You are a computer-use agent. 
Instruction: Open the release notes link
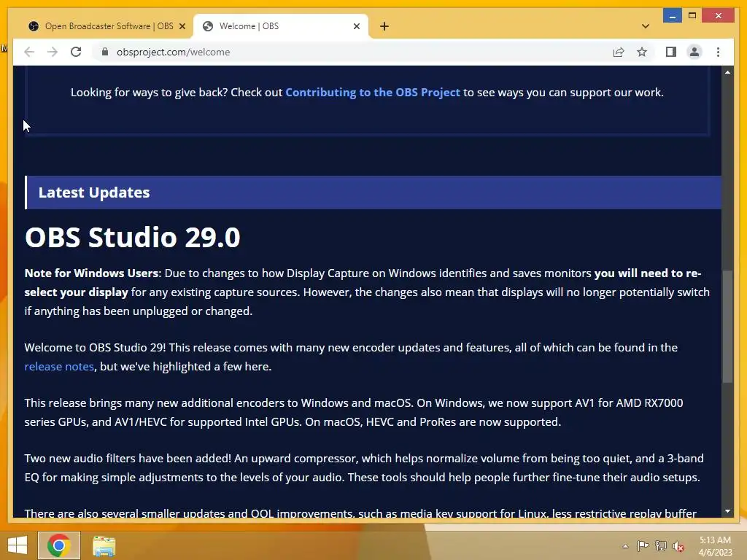59,367
